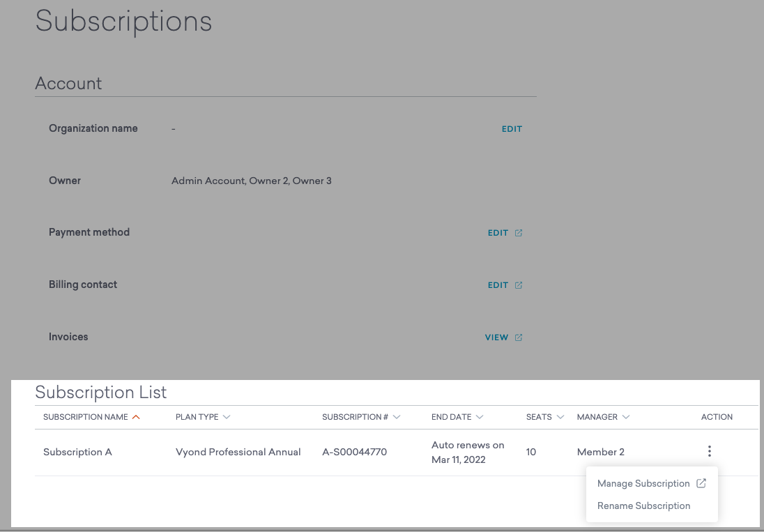Open the End Date column chevron

[x=480, y=417]
